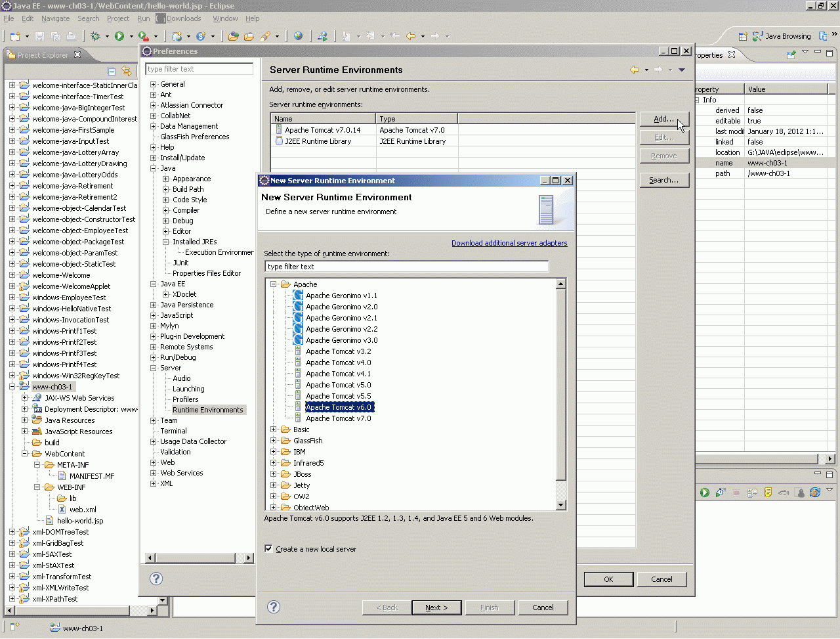Click the help icon in New Server Runtime dialog

point(274,607)
